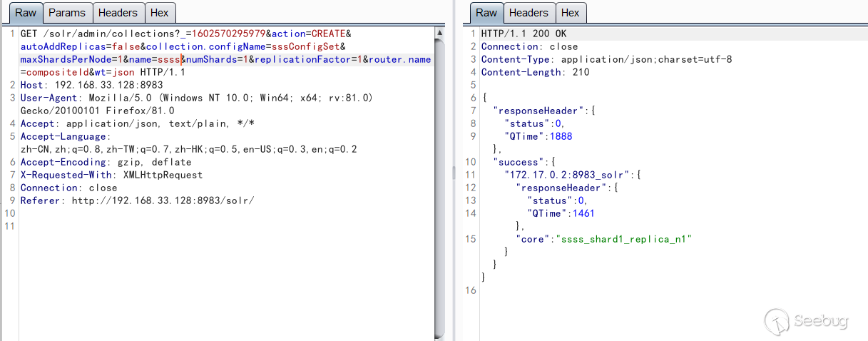
Task: Open the request Headers tab
Action: coord(118,13)
